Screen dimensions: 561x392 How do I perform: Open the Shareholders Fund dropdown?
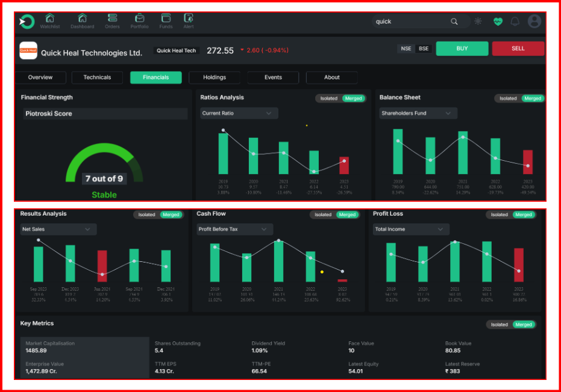coord(418,113)
